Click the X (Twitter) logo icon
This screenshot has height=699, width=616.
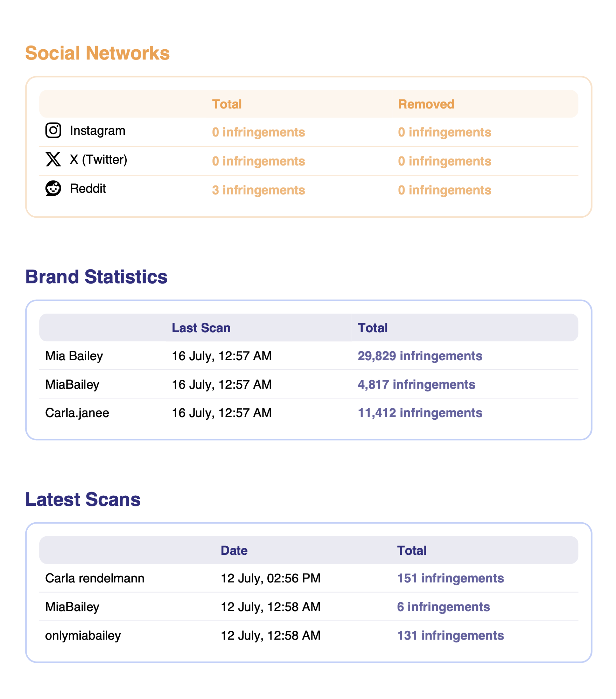53,159
